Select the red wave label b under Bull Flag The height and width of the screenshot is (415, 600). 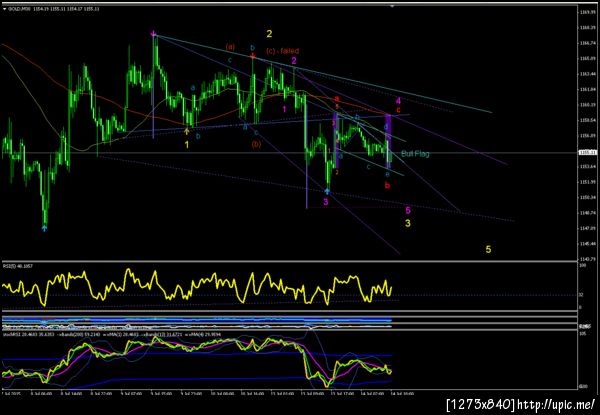pyautogui.click(x=387, y=186)
